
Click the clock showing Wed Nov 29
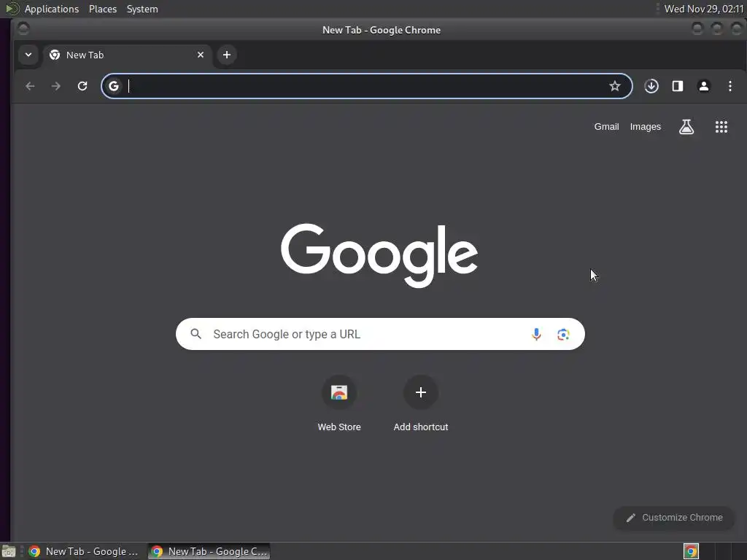tap(704, 9)
